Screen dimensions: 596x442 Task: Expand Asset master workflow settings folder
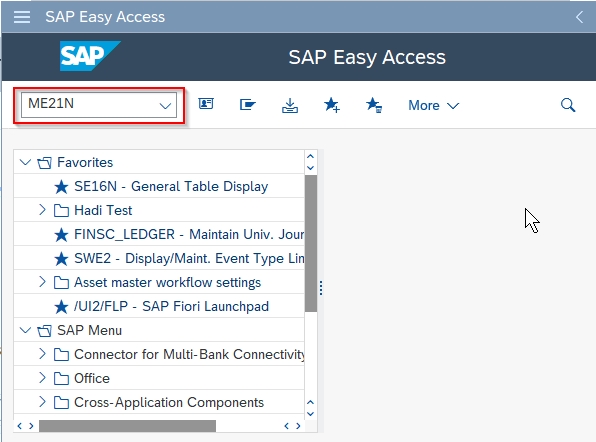pyautogui.click(x=42, y=282)
